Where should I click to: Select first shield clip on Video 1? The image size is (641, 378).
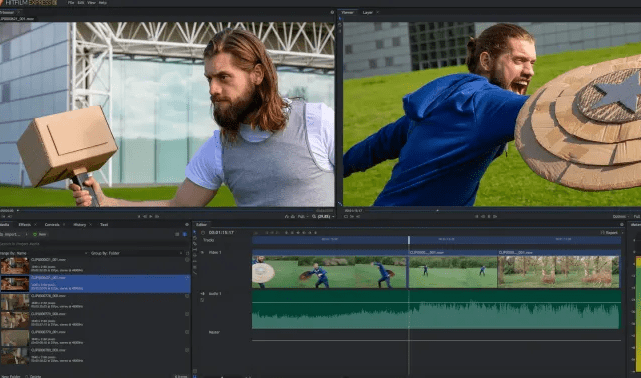[330, 269]
